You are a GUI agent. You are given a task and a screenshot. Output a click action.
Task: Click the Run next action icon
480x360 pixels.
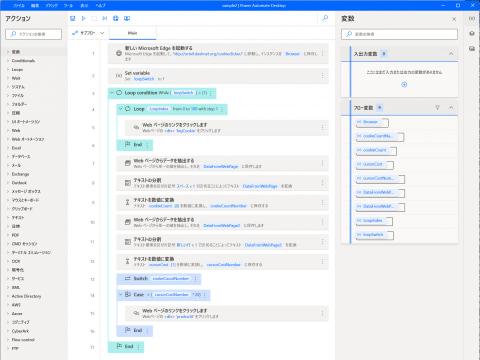105,18
